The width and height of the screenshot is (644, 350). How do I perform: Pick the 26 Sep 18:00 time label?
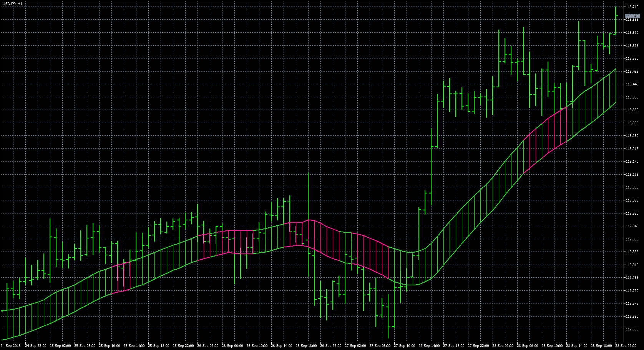(x=306, y=346)
